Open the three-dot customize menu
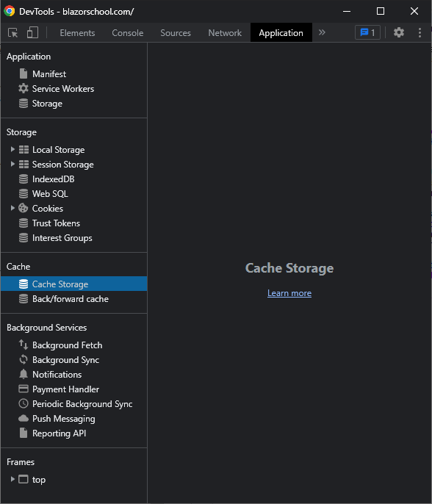 coord(420,32)
